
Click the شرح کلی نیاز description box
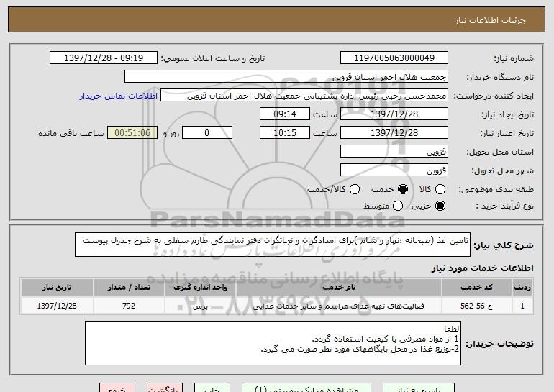[273, 245]
